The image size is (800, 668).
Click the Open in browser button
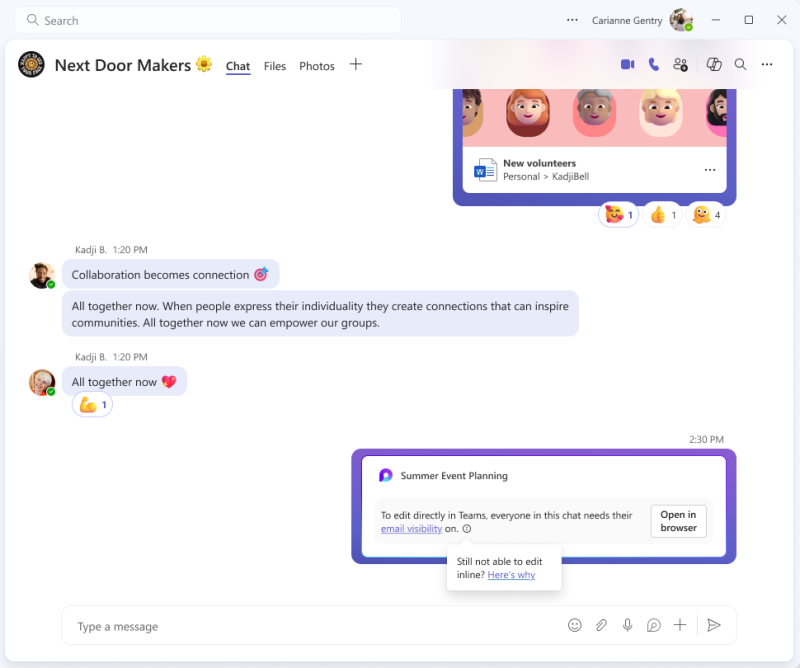point(678,521)
